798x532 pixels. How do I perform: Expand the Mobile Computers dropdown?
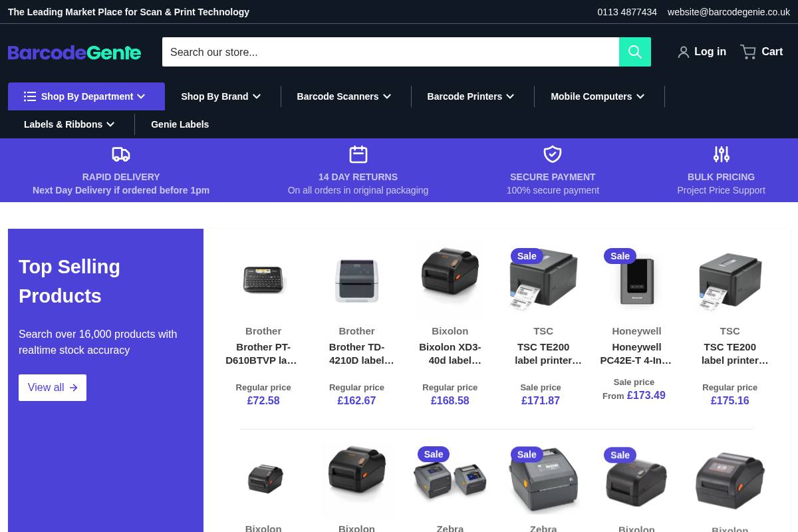coord(598,96)
